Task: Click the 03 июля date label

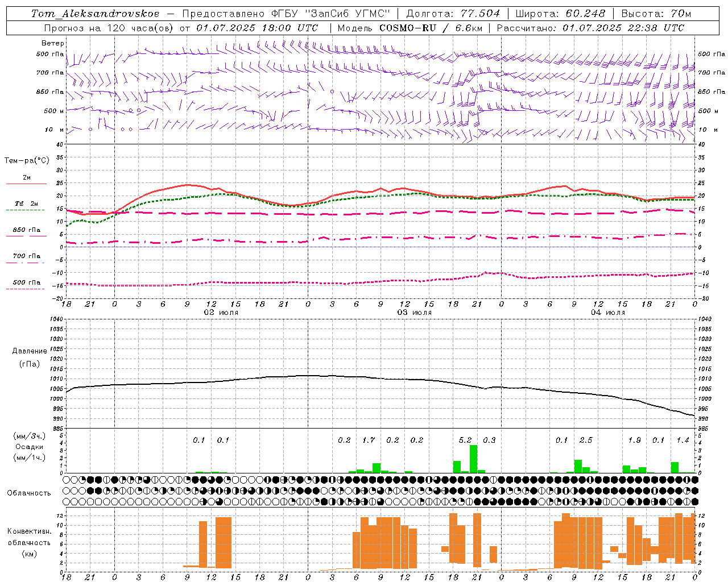Action: 415,313
